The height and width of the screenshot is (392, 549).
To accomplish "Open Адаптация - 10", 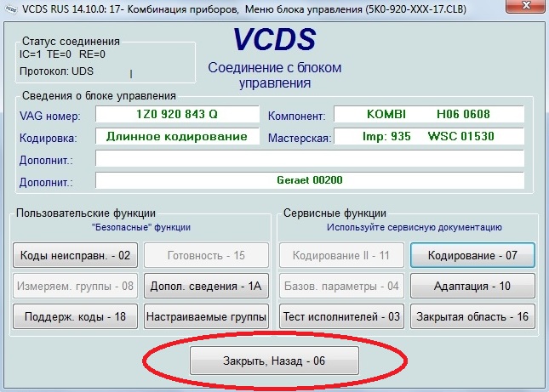I will pyautogui.click(x=472, y=286).
